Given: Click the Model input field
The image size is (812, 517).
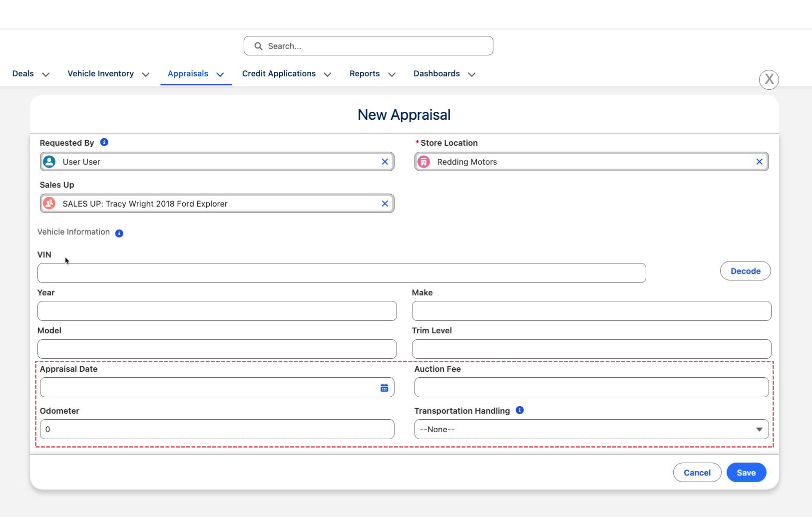Looking at the screenshot, I should [217, 349].
